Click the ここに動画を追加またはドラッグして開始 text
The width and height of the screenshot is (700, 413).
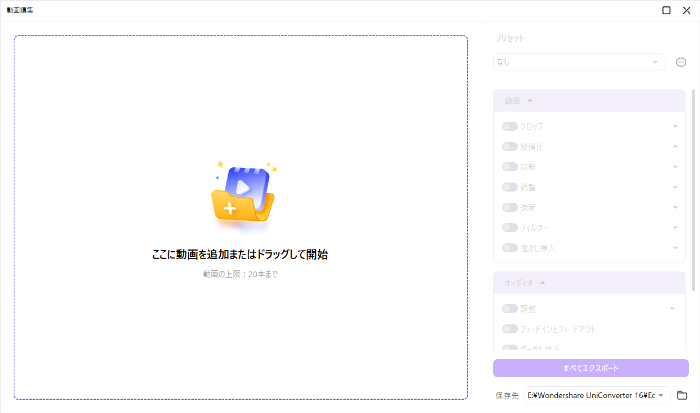[240, 254]
